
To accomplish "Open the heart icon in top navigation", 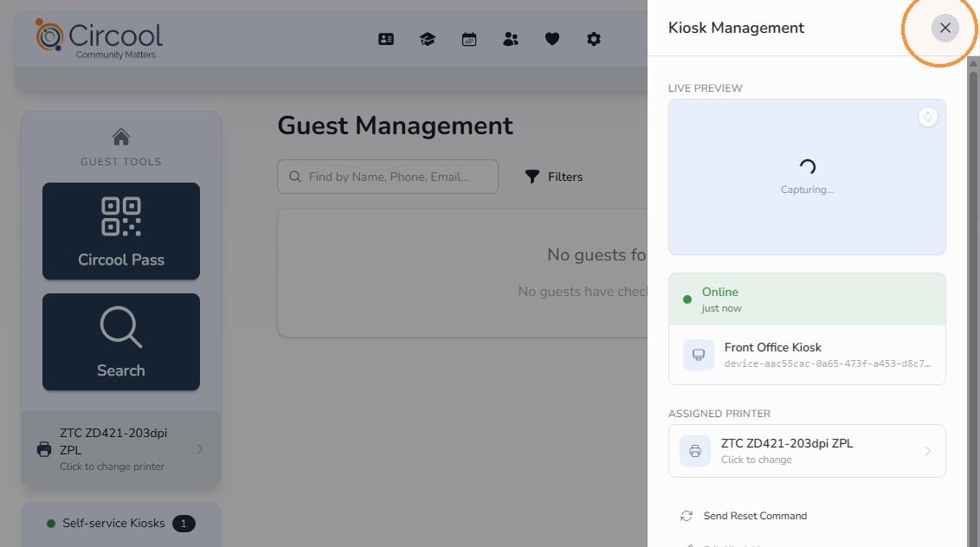I will [x=551, y=40].
